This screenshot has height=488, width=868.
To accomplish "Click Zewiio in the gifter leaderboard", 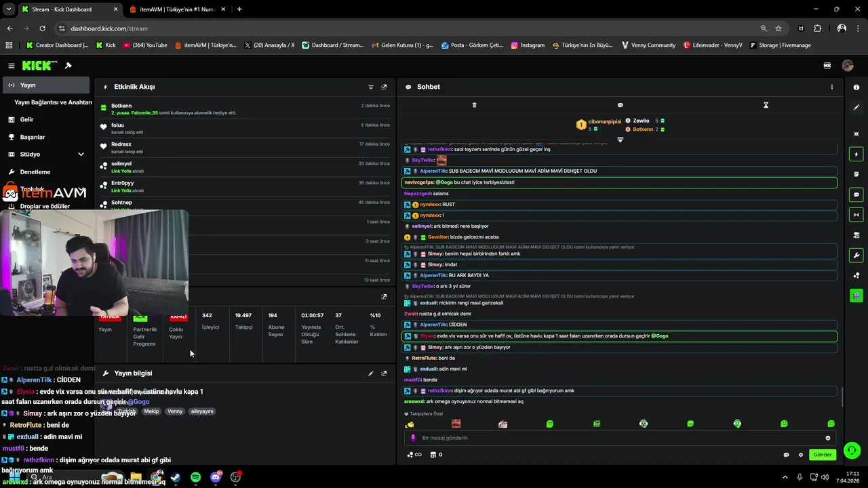I will (641, 121).
